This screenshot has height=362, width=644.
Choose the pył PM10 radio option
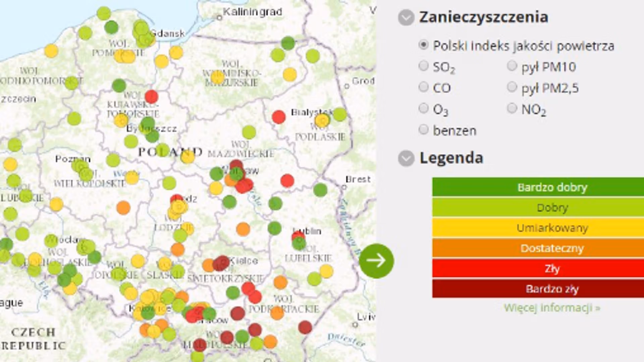tap(512, 66)
